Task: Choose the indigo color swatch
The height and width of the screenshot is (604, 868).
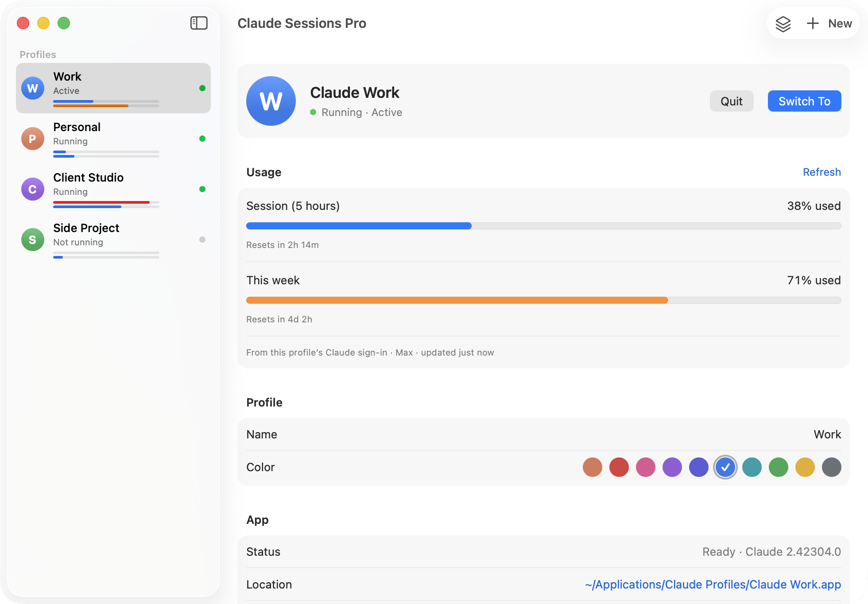Action: click(x=699, y=467)
